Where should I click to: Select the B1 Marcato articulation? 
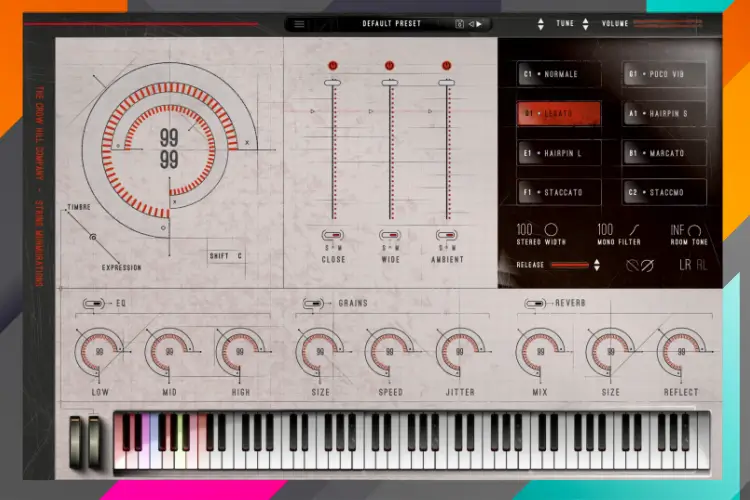(664, 153)
